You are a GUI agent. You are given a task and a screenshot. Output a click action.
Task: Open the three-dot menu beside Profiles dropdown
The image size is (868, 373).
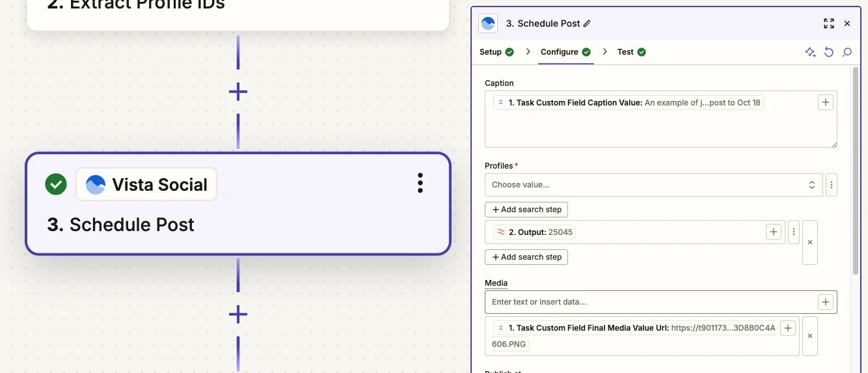point(832,185)
